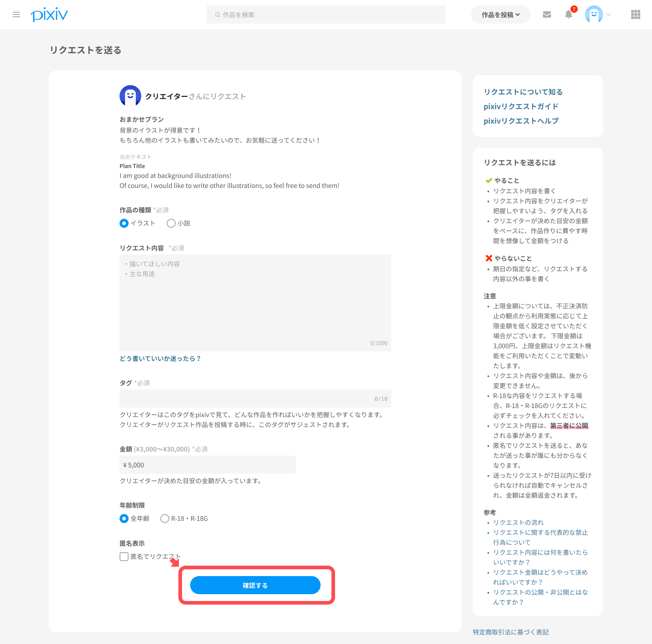The height and width of the screenshot is (644, 652).
Task: Click the creator's avatar in the form
Action: coord(130,96)
